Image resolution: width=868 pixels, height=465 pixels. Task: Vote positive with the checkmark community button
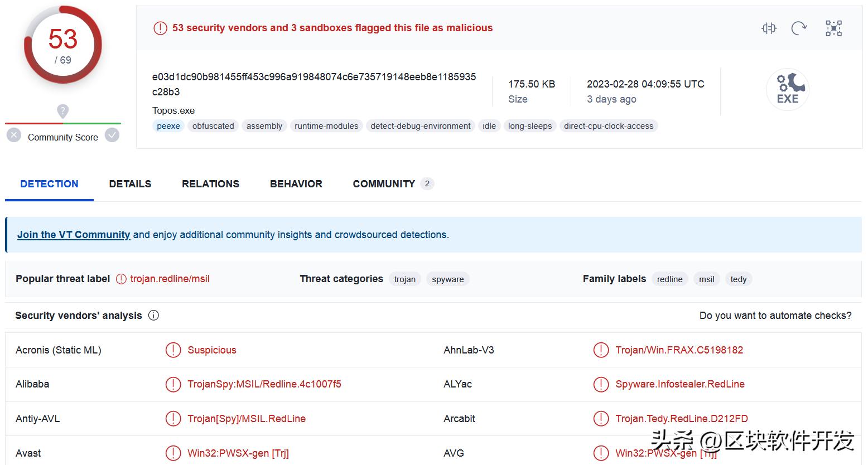click(112, 135)
